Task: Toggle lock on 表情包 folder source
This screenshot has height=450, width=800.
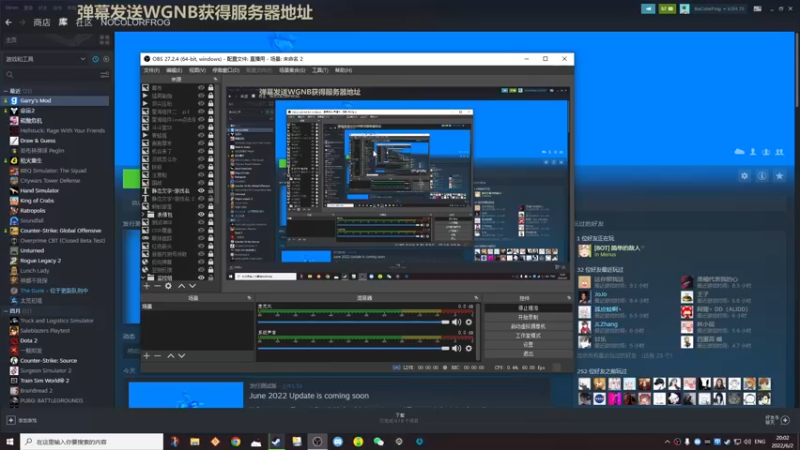Action: pos(210,215)
